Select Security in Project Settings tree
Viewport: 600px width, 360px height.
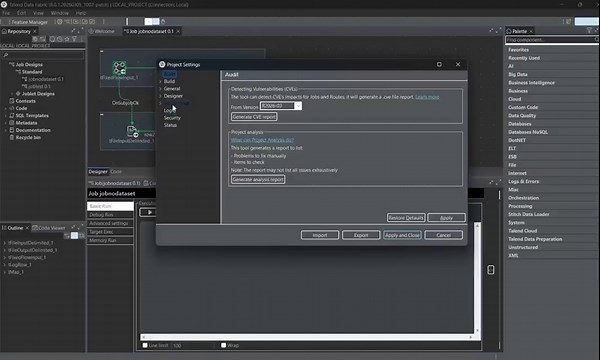click(x=172, y=118)
